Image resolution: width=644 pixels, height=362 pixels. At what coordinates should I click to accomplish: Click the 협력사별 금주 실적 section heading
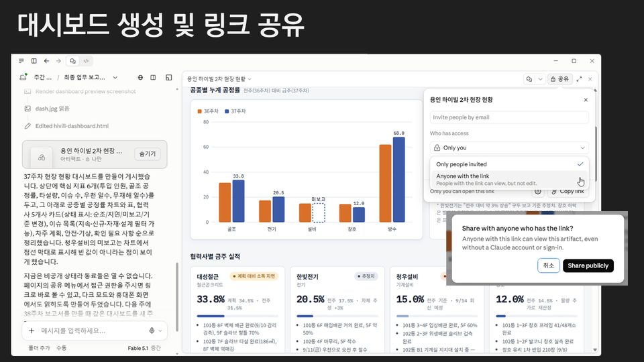pos(215,257)
